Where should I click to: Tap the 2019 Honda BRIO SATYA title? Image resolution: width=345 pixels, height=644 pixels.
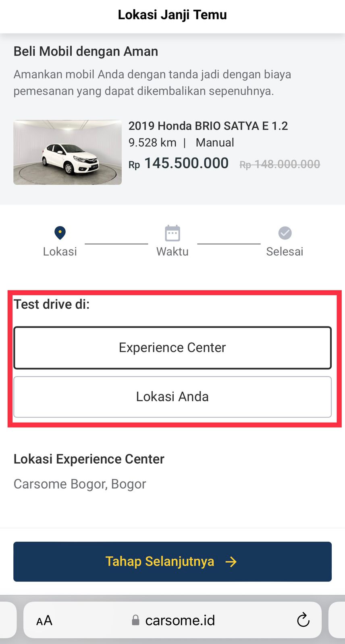point(208,126)
